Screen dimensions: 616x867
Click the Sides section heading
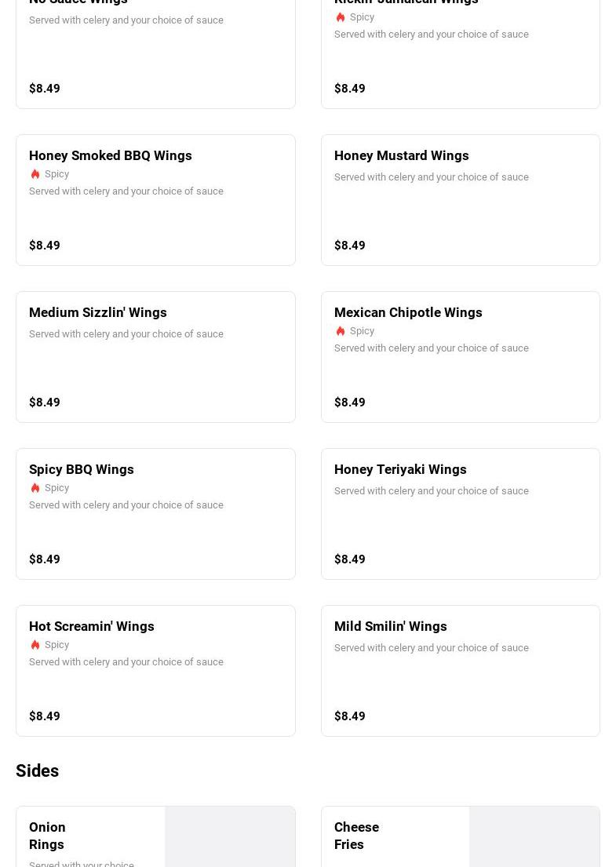tap(38, 771)
